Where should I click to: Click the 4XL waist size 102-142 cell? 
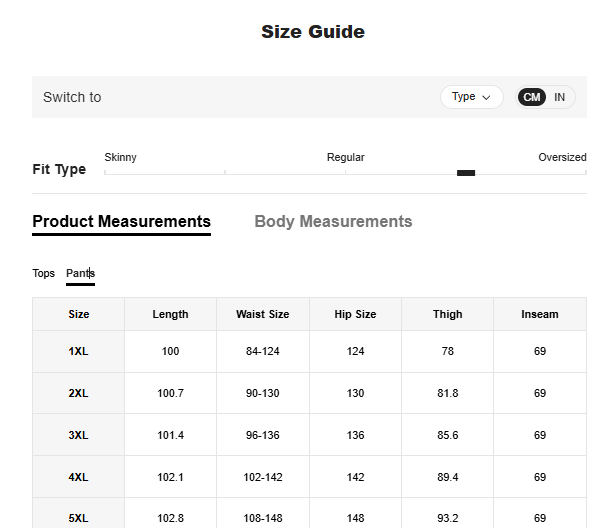click(262, 478)
